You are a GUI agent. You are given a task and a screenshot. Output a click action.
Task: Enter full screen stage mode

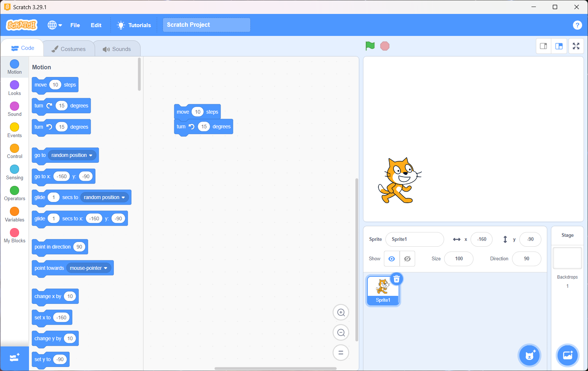[x=576, y=46]
